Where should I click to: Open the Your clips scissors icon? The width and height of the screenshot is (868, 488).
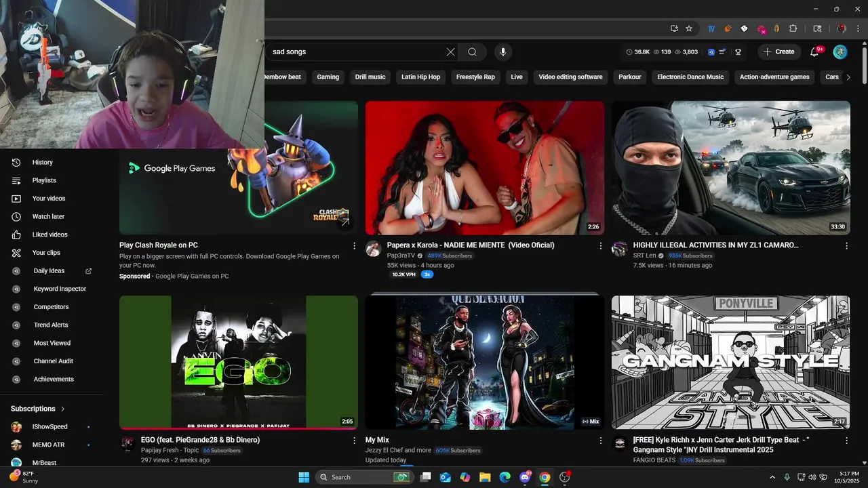(x=16, y=253)
